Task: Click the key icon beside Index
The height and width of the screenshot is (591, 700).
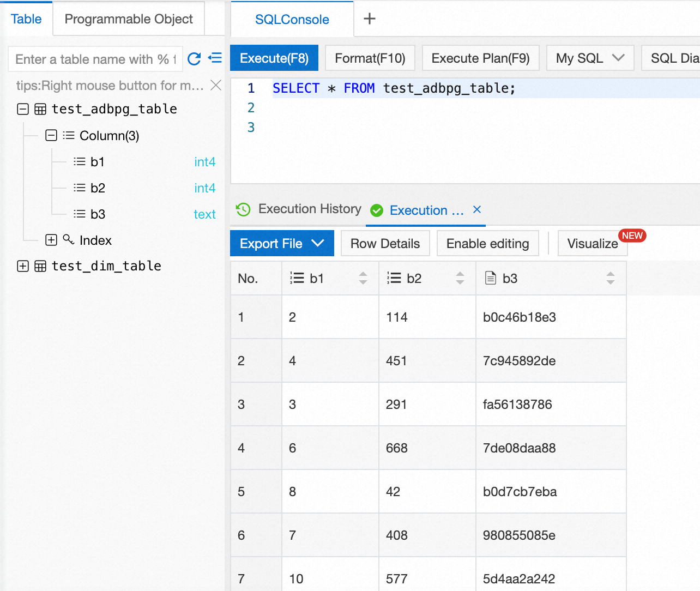Action: coord(69,239)
